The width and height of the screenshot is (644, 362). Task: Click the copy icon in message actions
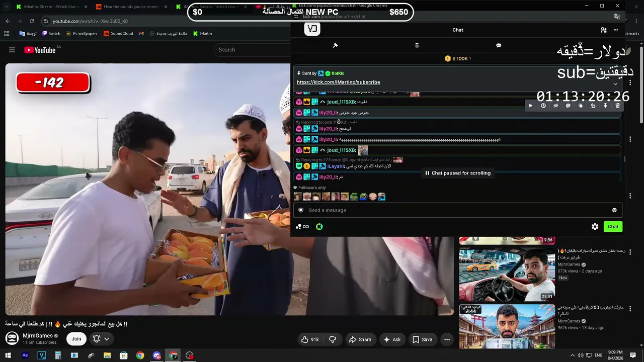click(580, 106)
